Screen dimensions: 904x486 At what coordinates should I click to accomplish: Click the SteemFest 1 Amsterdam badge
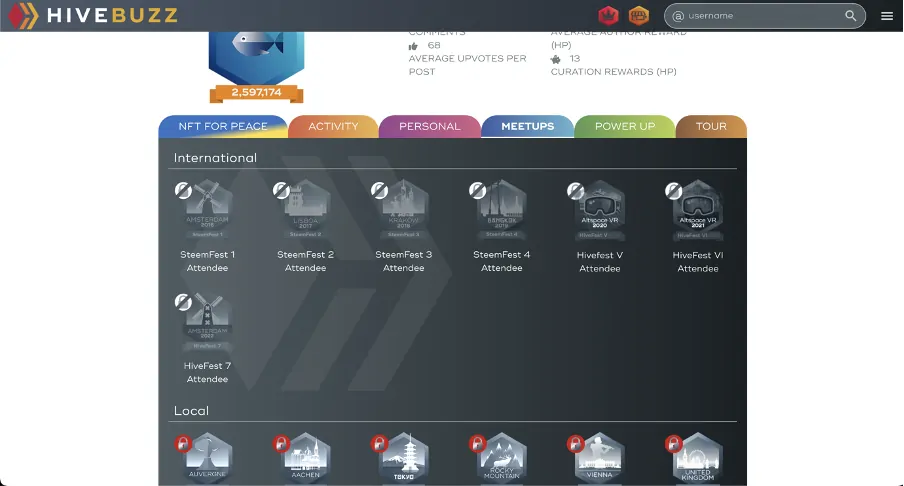coord(208,209)
